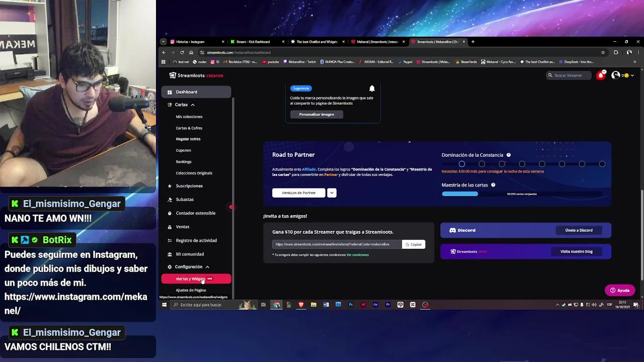Click the browser home icon

pyautogui.click(x=191, y=52)
